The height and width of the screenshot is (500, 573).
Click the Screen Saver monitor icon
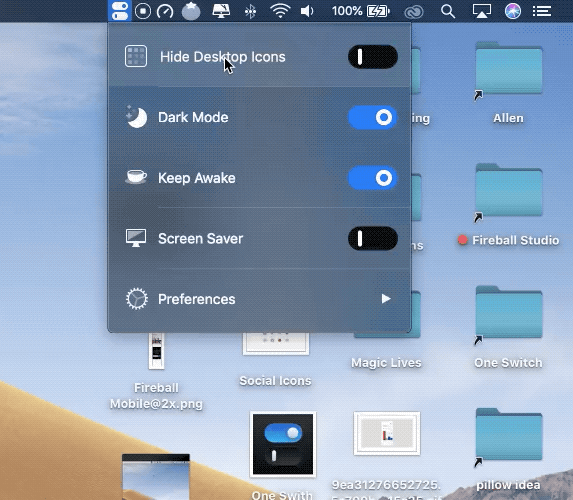tap(136, 238)
